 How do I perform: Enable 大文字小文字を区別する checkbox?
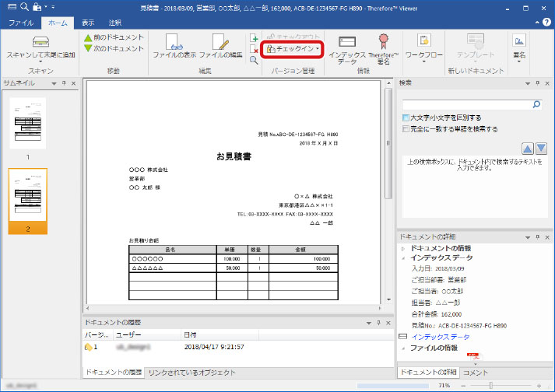406,117
